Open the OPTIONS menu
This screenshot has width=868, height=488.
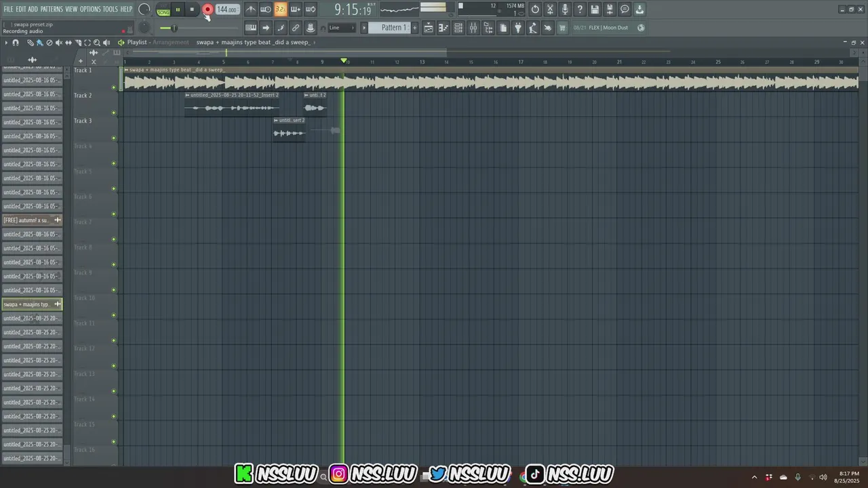pyautogui.click(x=90, y=9)
